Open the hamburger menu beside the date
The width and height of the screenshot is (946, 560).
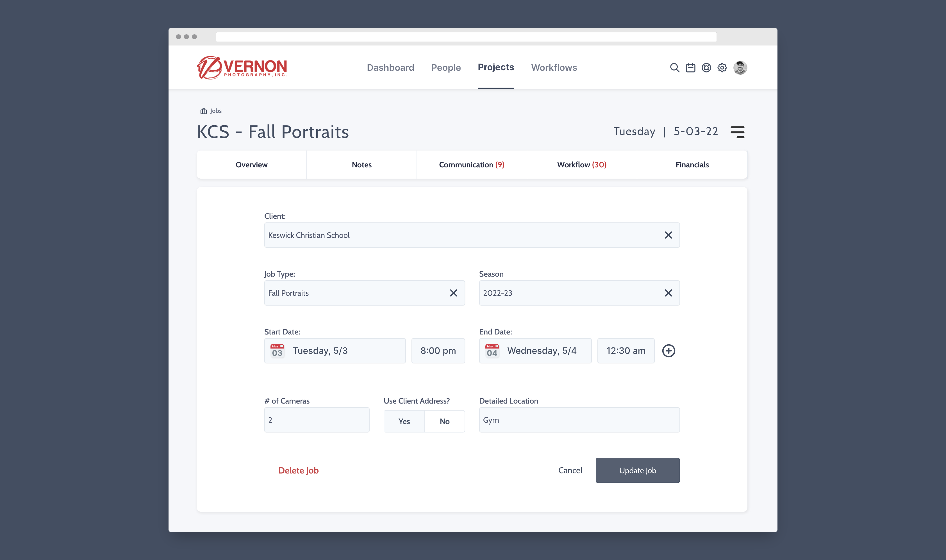(x=737, y=132)
